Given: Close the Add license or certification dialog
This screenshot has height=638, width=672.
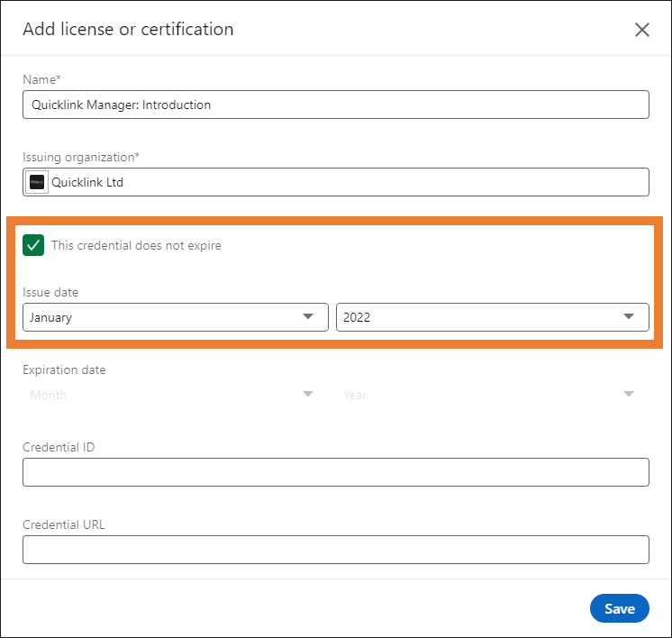Looking at the screenshot, I should (641, 30).
